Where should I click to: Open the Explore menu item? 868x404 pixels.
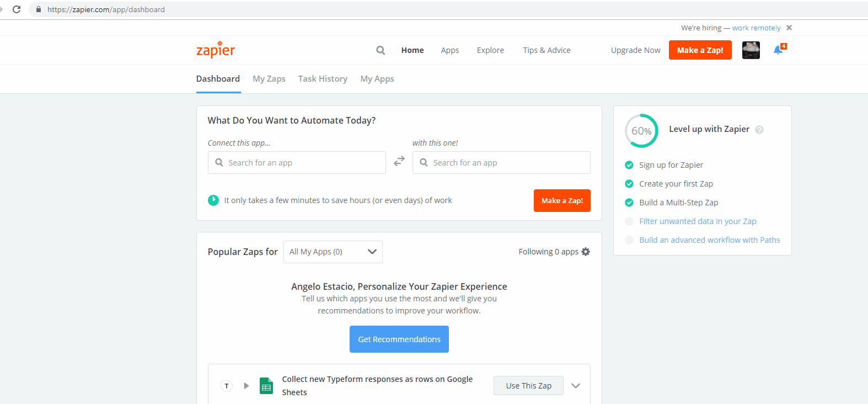click(490, 50)
